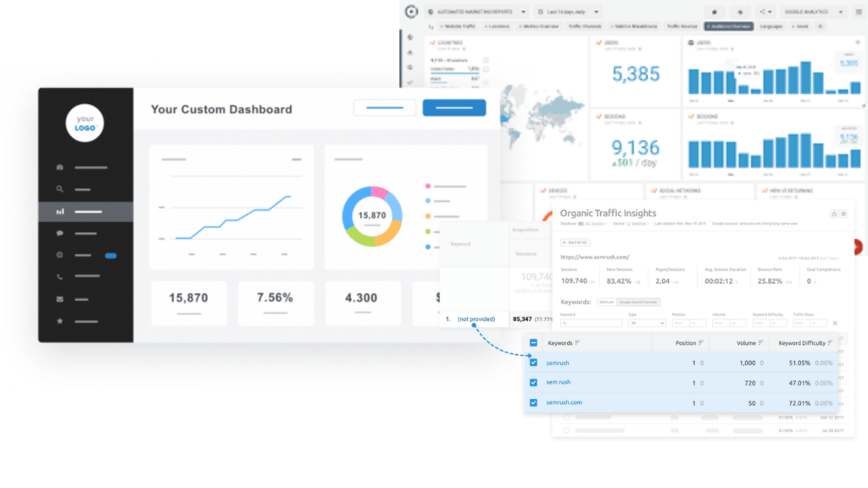Switch to the Google Search Console tab
The width and height of the screenshot is (868, 488).
point(637,302)
